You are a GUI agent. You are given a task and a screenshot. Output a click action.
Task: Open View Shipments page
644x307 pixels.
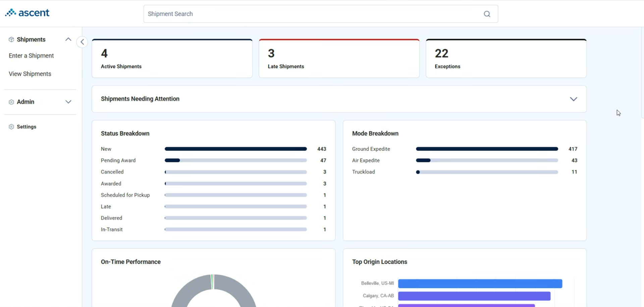tap(30, 74)
